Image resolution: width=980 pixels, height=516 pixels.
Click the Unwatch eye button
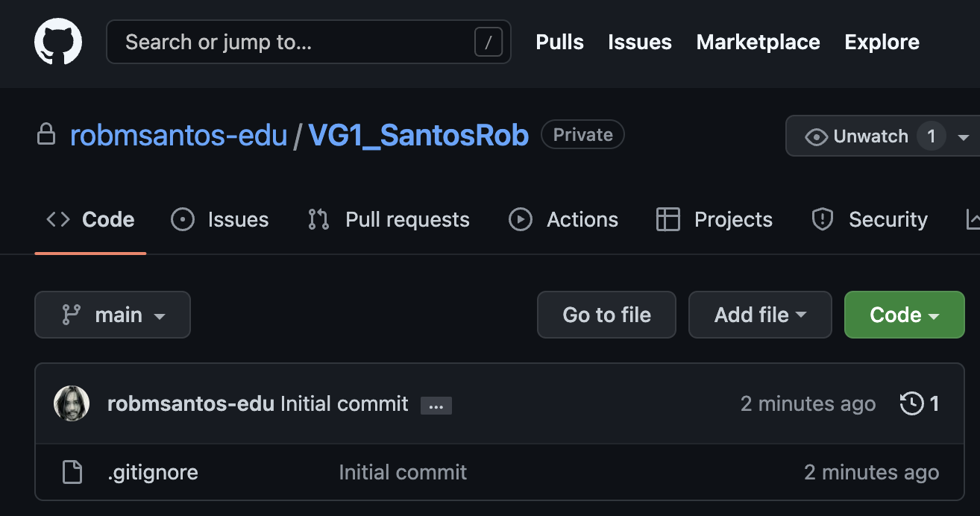(858, 136)
